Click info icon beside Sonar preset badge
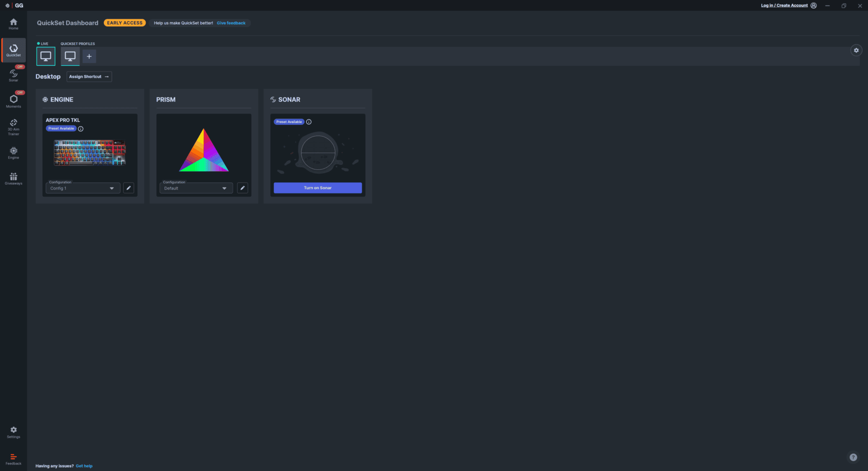868x471 pixels. (x=309, y=122)
